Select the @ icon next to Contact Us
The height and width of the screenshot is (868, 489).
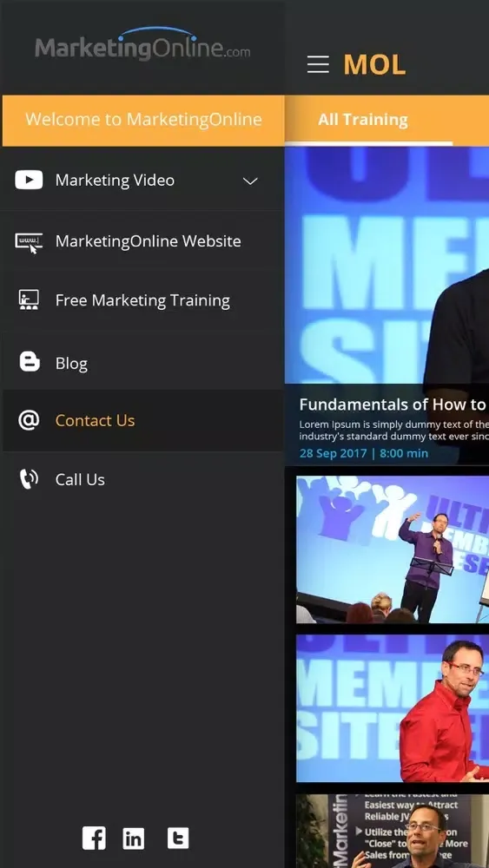pyautogui.click(x=29, y=420)
